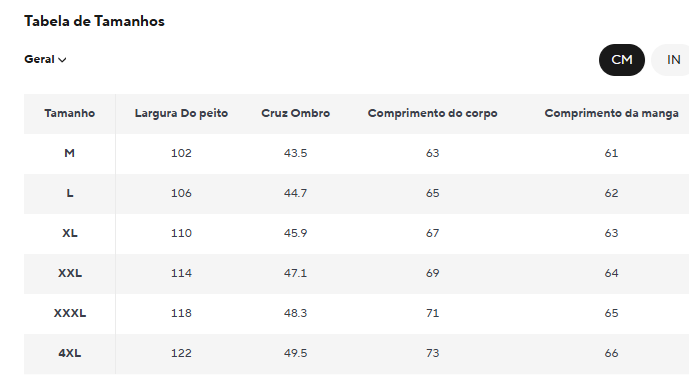The height and width of the screenshot is (375, 689).
Task: Select the Tamanho column header
Action: tap(69, 113)
